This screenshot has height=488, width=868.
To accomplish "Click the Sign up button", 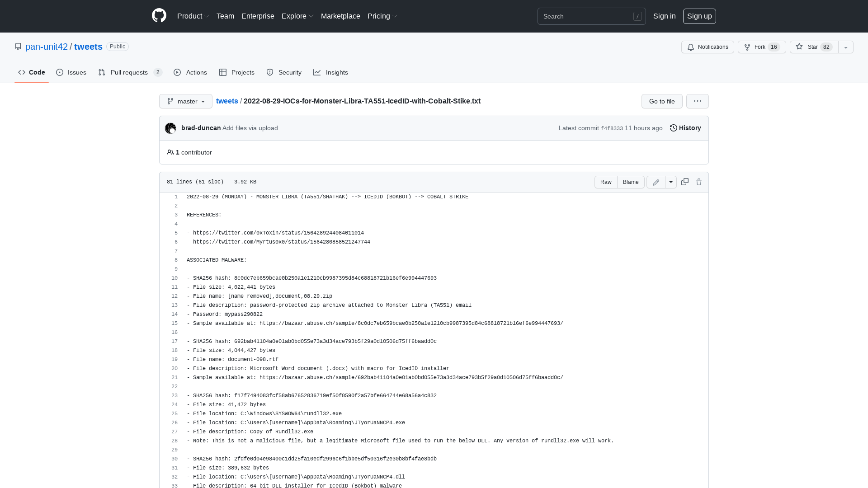I will (699, 16).
